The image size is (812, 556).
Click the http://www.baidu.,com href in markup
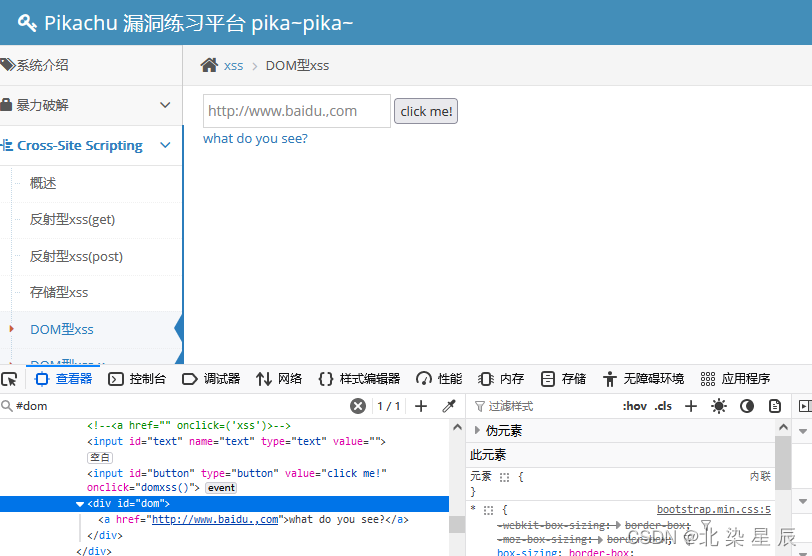[215, 519]
